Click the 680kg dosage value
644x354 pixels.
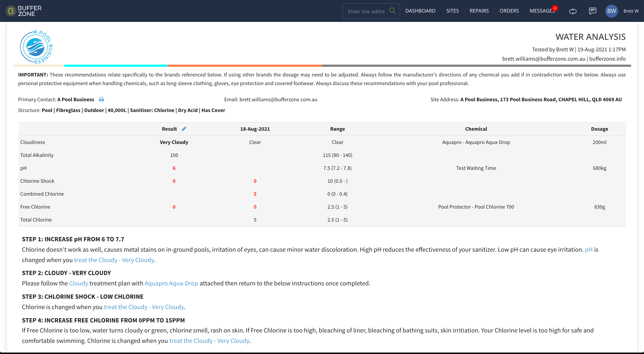click(x=599, y=168)
